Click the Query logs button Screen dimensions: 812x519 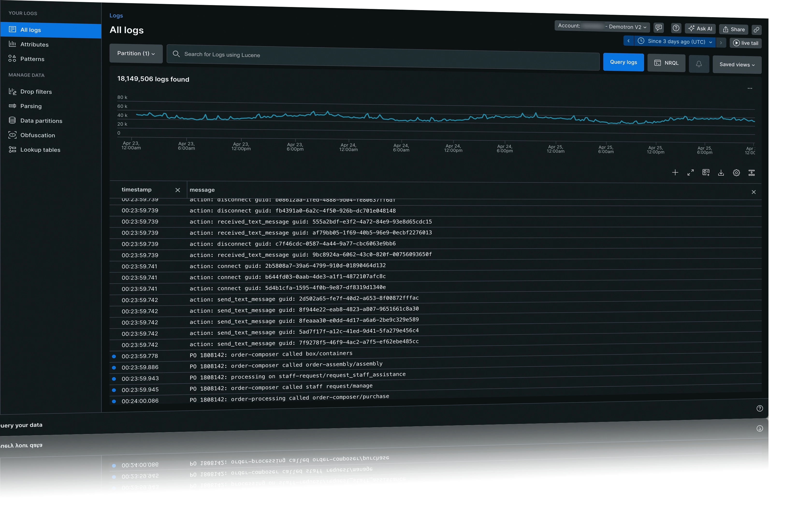point(623,62)
